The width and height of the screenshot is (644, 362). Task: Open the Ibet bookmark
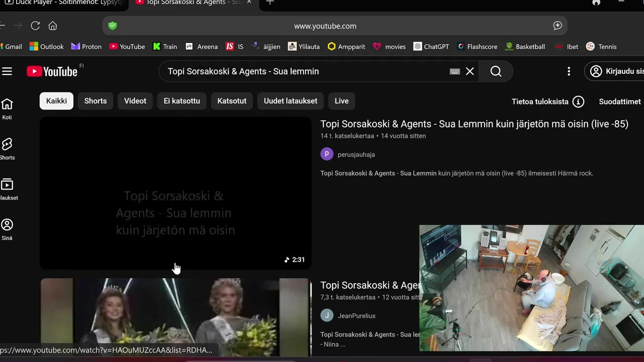567,46
